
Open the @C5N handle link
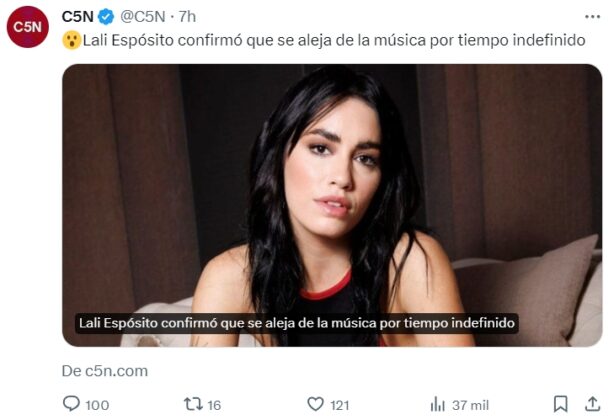pyautogui.click(x=143, y=16)
